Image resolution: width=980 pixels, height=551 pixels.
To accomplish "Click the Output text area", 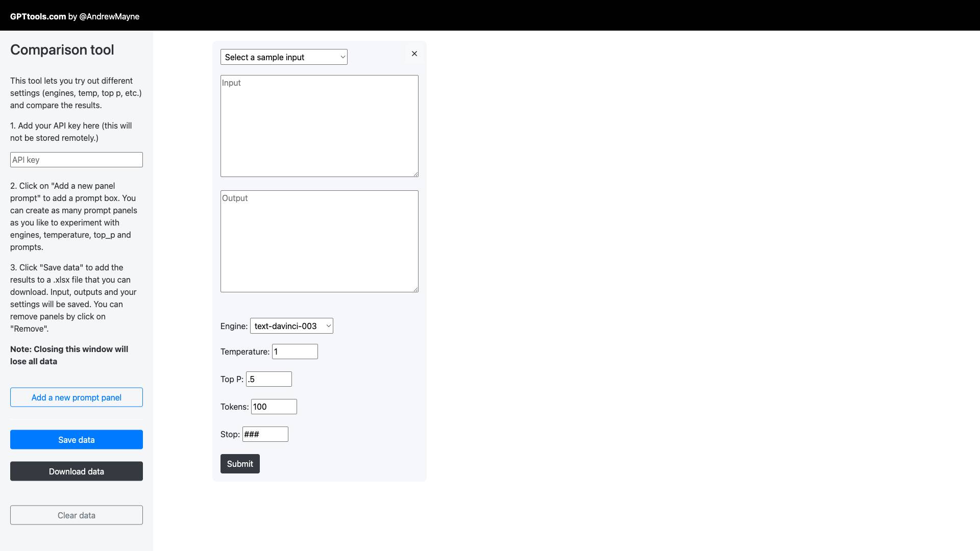I will 319,241.
